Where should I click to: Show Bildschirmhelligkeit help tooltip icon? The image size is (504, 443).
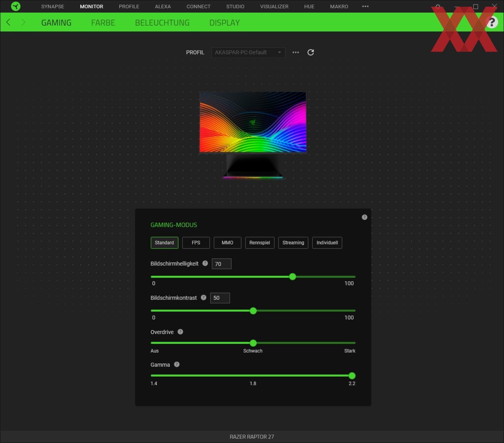point(205,263)
